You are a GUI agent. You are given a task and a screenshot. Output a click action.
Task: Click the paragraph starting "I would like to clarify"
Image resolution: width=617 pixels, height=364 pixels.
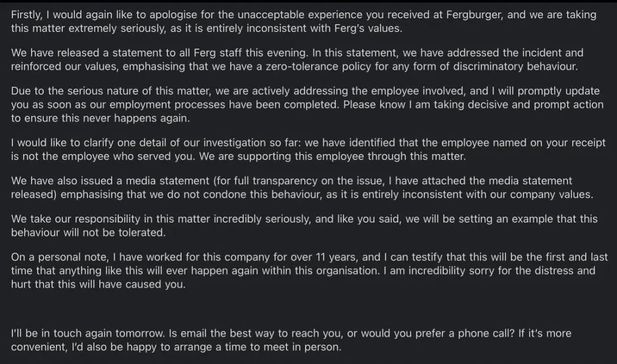[308, 149]
